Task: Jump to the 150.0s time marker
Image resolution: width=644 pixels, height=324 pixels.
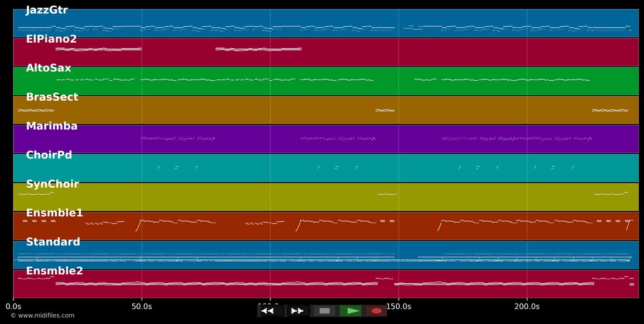Action: click(398, 306)
